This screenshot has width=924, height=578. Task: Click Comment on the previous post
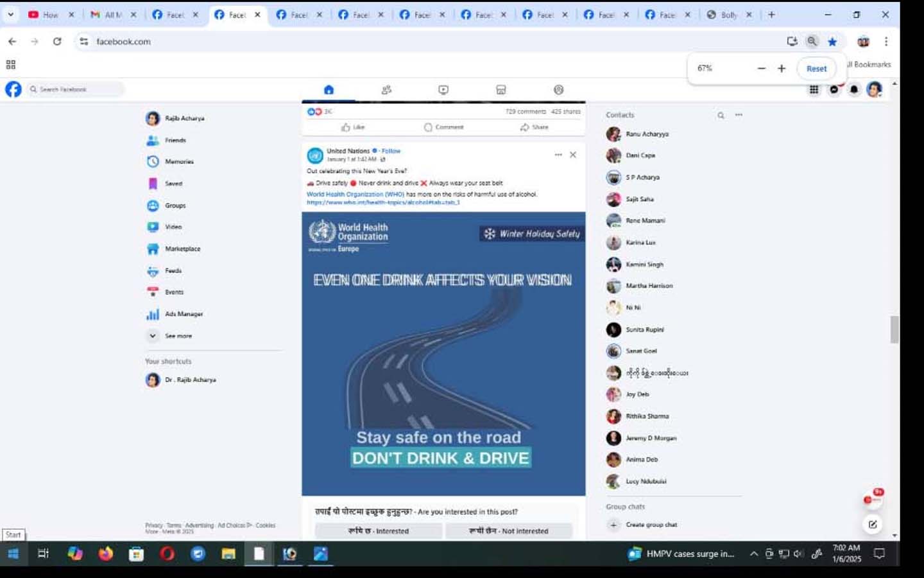[443, 127]
